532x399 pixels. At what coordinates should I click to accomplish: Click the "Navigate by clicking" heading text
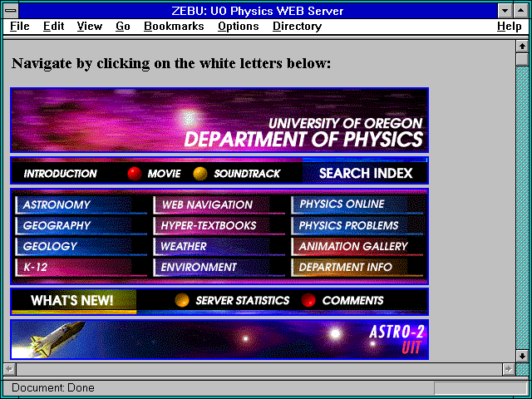point(171,63)
